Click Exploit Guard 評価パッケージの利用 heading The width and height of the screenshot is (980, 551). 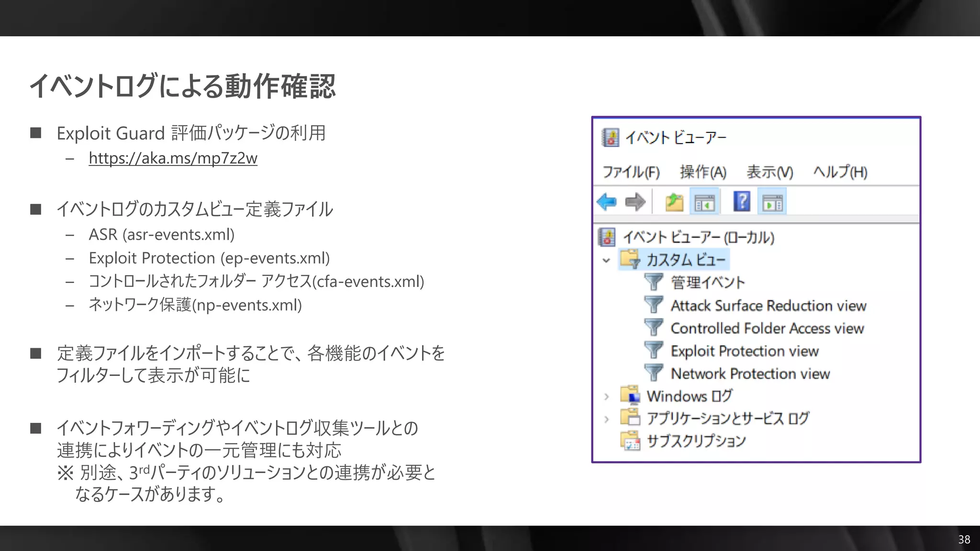click(191, 133)
